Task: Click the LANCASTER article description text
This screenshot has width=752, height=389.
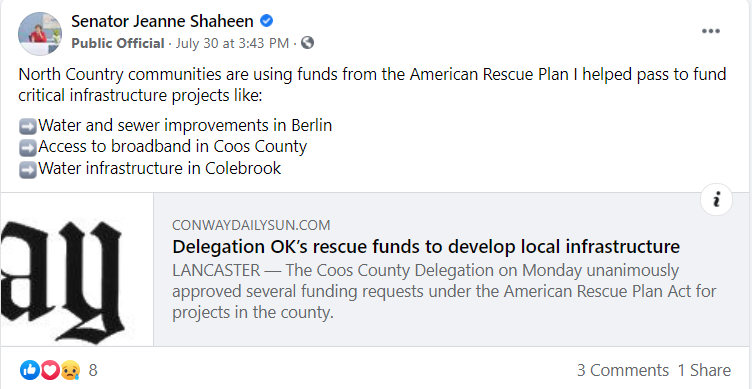Action: [x=444, y=292]
